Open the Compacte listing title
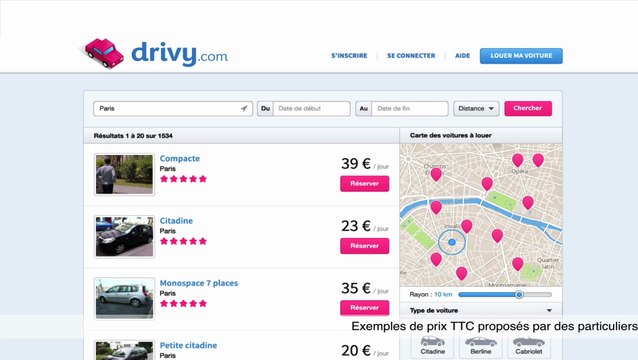 pyautogui.click(x=180, y=159)
